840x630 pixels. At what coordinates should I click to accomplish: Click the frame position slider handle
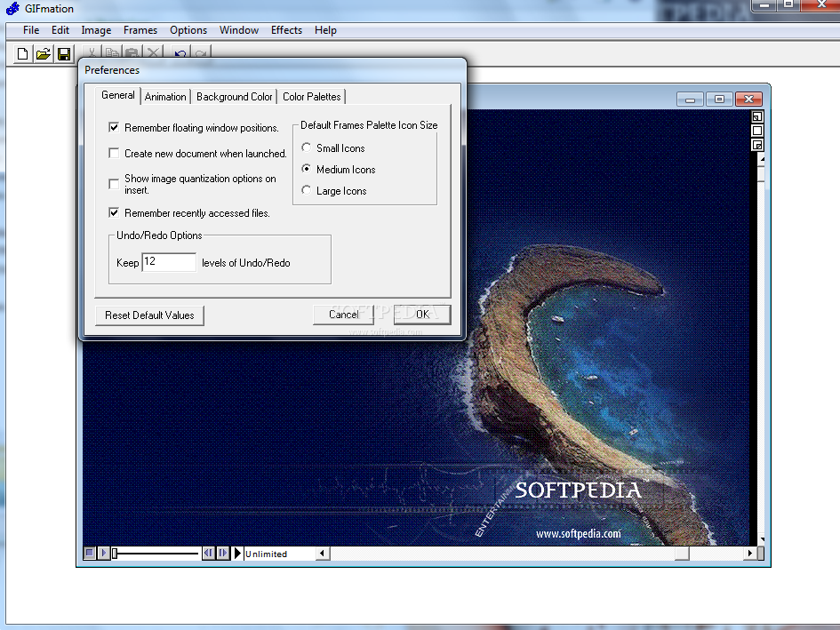click(x=114, y=554)
